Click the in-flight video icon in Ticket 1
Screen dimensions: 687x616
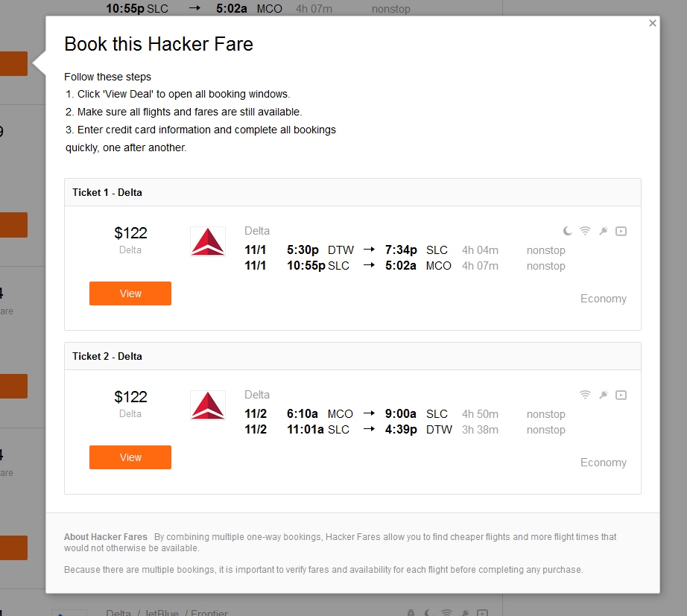pos(621,231)
